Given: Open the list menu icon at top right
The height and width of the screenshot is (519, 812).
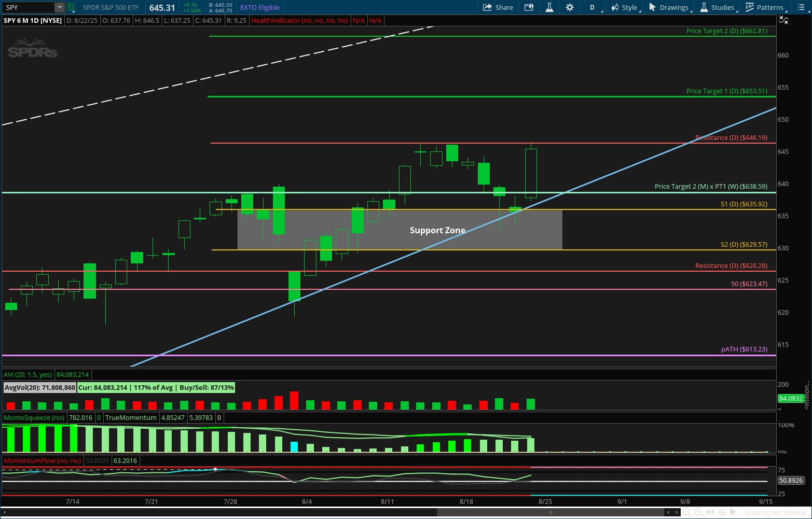Looking at the screenshot, I should point(801,7).
